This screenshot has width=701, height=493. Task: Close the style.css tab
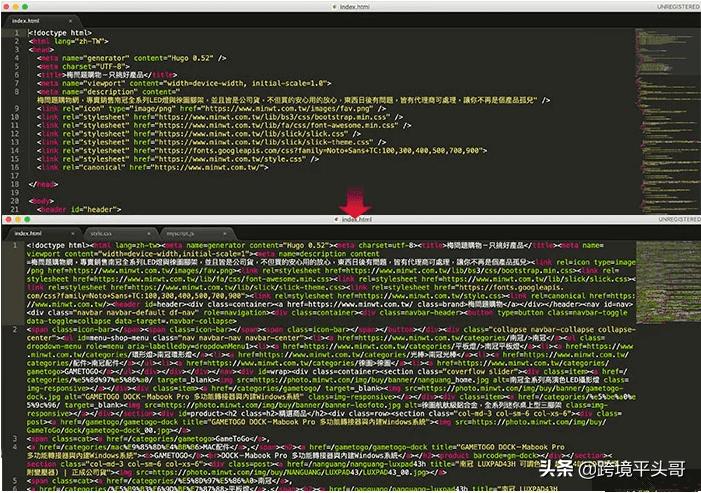[x=149, y=233]
